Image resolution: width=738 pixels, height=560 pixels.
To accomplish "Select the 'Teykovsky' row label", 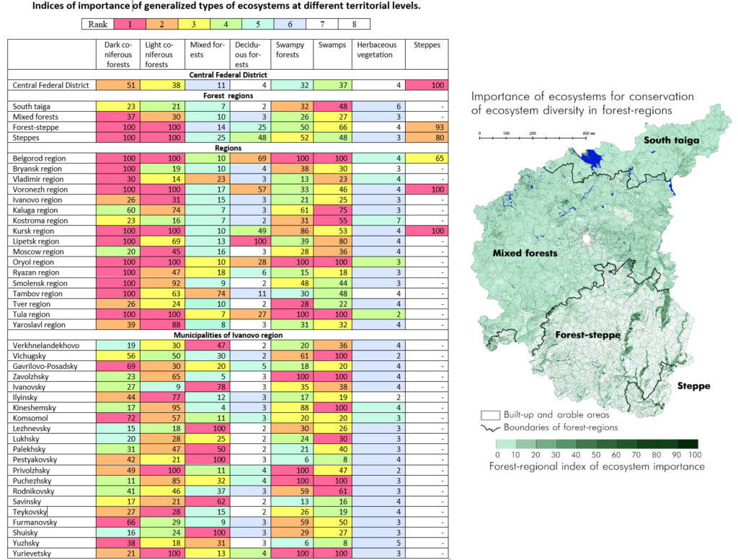I will coord(30,512).
